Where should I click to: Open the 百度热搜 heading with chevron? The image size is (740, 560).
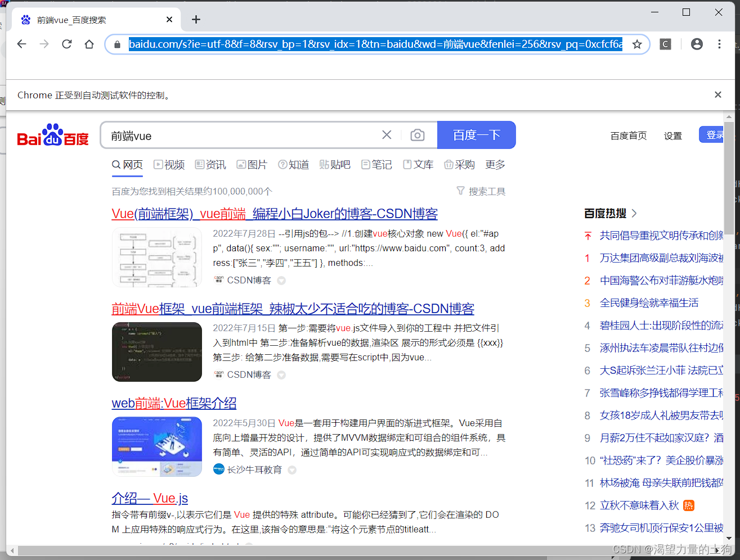(x=611, y=213)
